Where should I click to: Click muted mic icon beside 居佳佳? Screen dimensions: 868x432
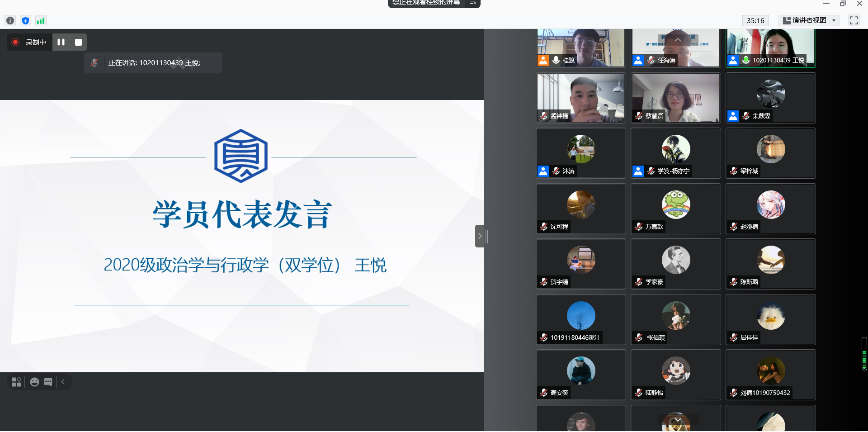coord(734,337)
